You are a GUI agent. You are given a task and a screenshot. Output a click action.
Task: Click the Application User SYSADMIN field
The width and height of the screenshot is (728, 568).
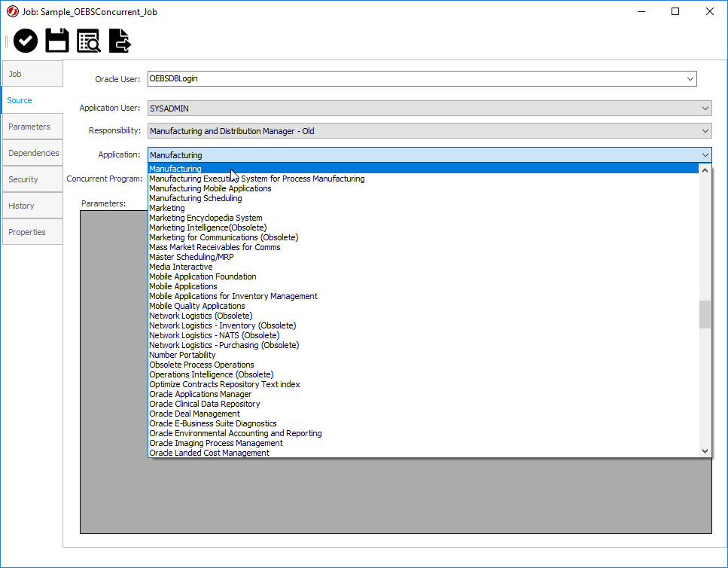(x=429, y=108)
